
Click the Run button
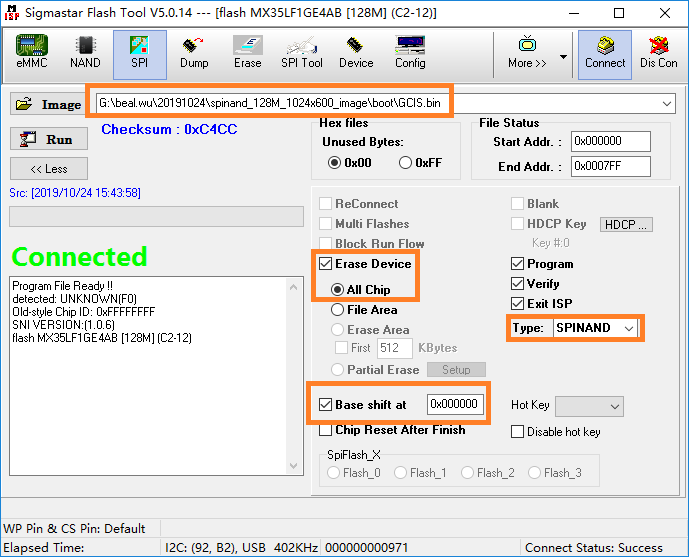click(49, 140)
